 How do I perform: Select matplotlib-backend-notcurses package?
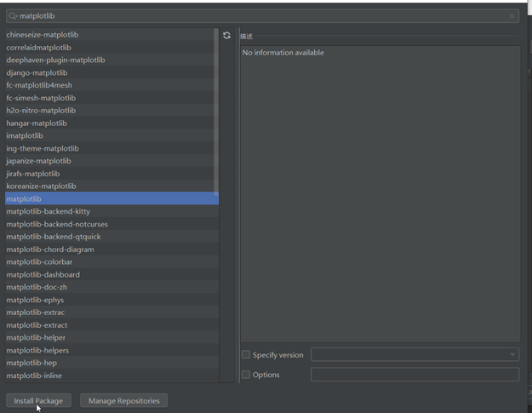(x=112, y=224)
